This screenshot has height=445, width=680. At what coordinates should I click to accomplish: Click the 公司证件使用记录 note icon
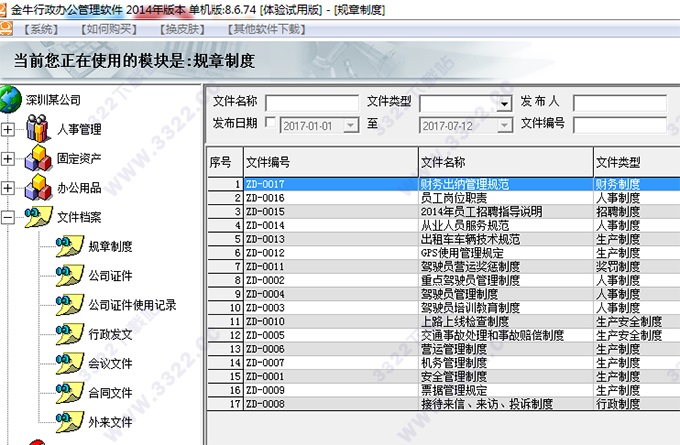tap(69, 304)
